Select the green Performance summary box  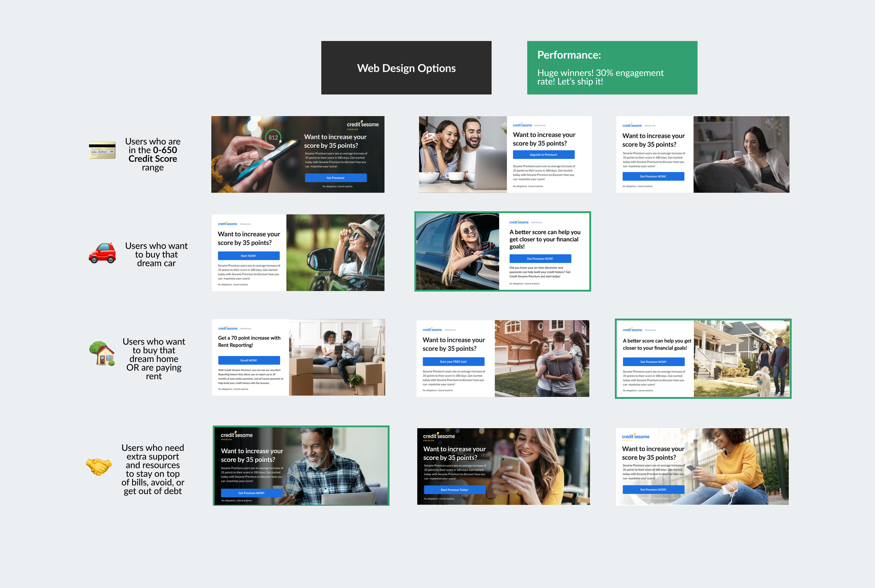pos(612,68)
